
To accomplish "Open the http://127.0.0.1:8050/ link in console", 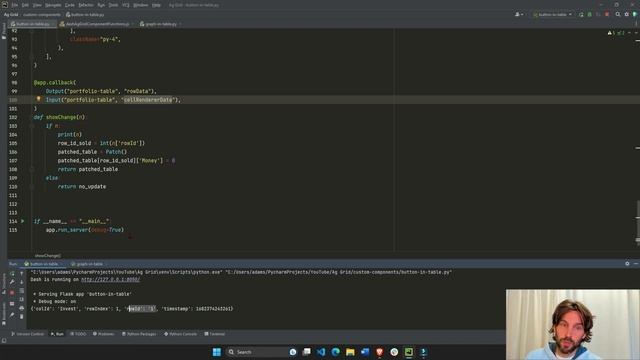I will click(x=110, y=280).
